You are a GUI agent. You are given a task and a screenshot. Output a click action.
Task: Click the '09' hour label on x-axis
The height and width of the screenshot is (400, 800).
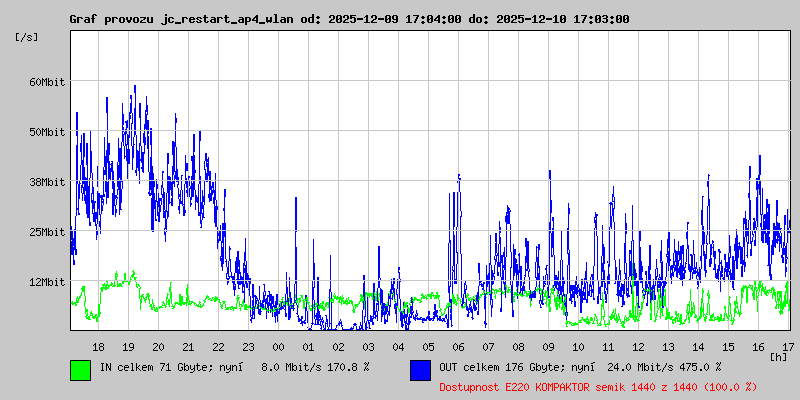click(548, 347)
